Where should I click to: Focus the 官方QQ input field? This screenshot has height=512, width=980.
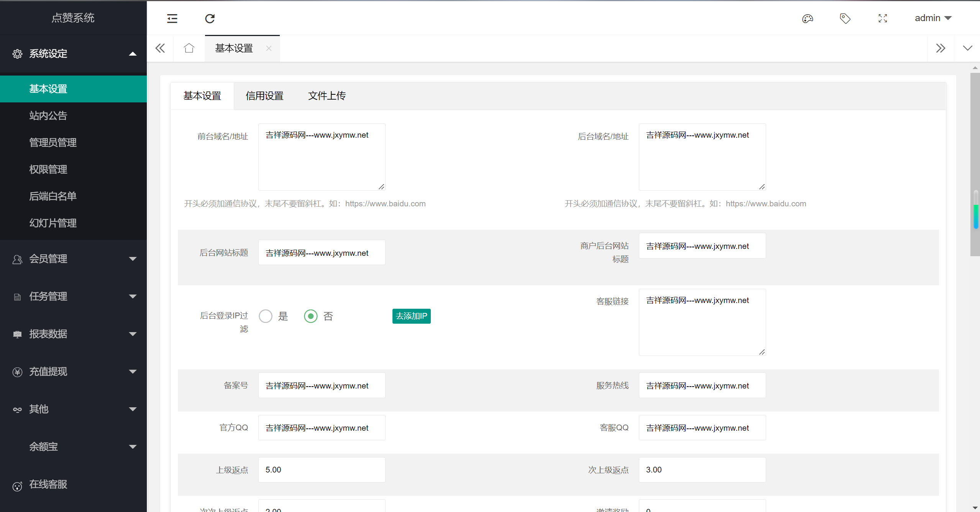[x=322, y=428]
